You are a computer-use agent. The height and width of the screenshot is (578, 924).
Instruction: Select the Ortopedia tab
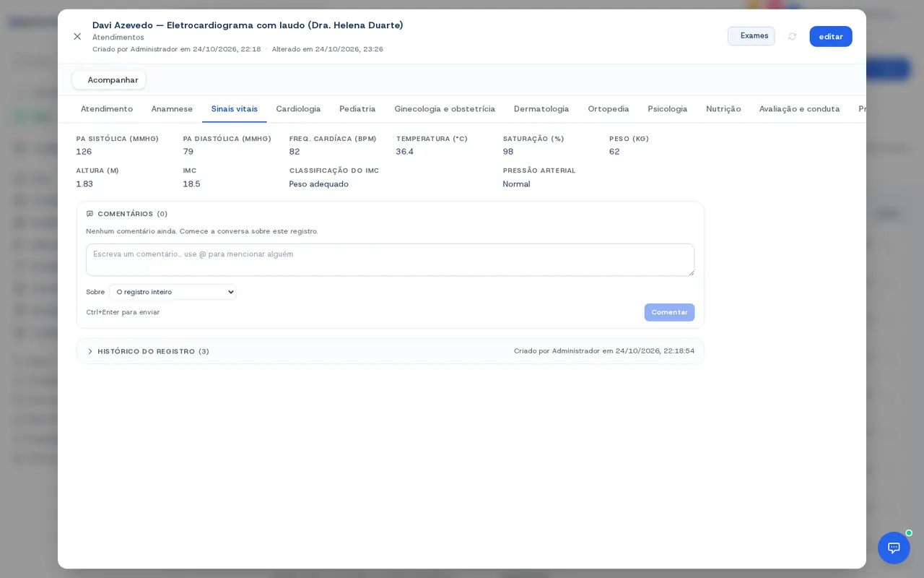(609, 109)
